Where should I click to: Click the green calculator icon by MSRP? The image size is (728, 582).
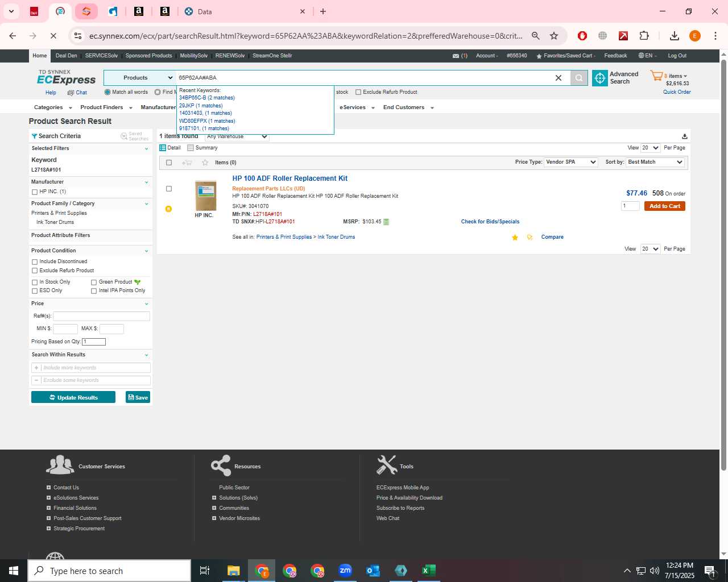click(x=386, y=222)
